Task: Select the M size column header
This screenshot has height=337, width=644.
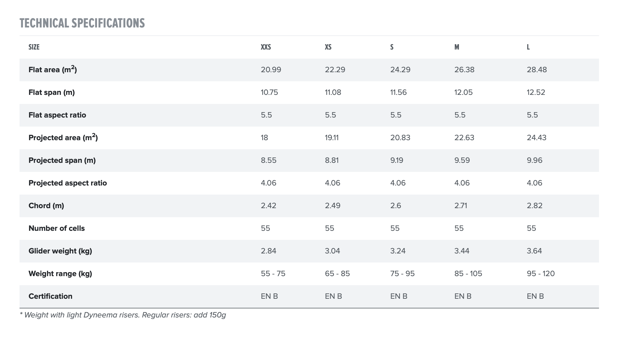Action: click(x=457, y=47)
